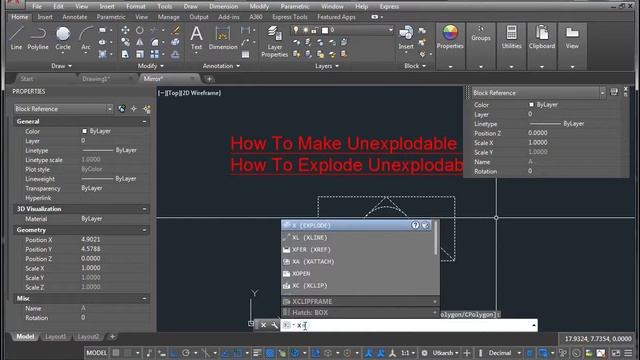Toggle the light bulb layer on/off icon
The height and width of the screenshot is (360, 640).
pyautogui.click(x=296, y=30)
